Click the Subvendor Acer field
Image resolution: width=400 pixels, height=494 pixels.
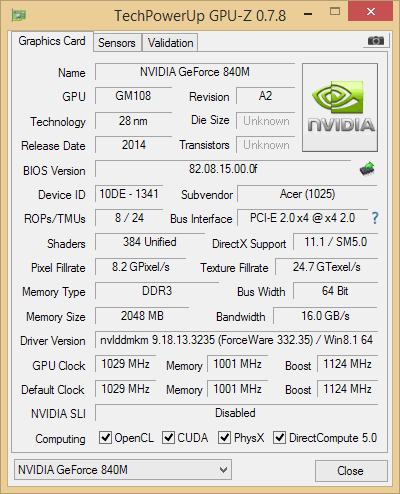click(307, 194)
